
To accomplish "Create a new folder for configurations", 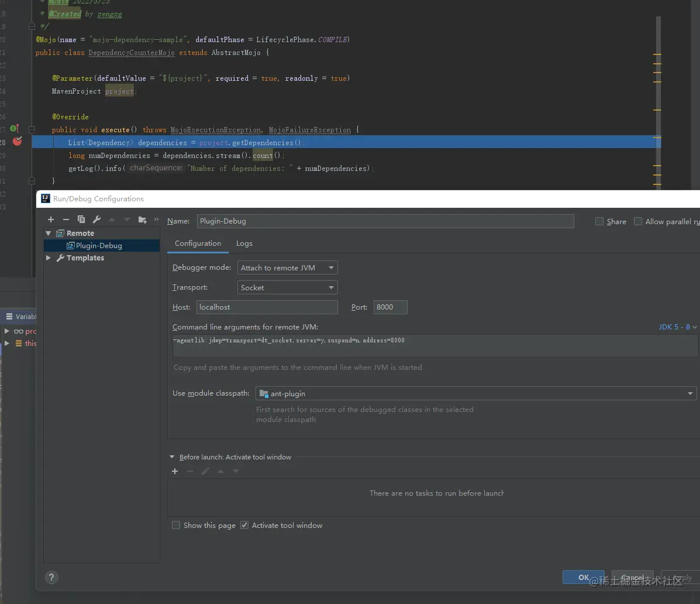I will [x=142, y=219].
